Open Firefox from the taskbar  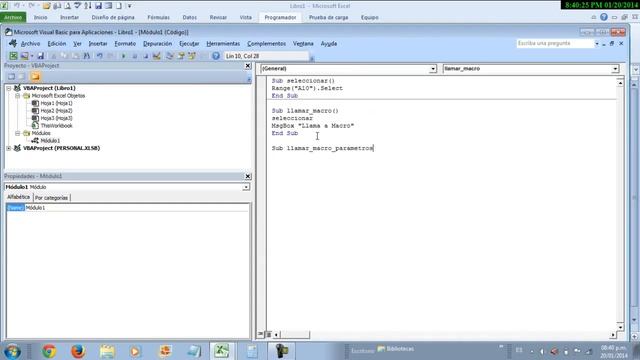click(78, 351)
